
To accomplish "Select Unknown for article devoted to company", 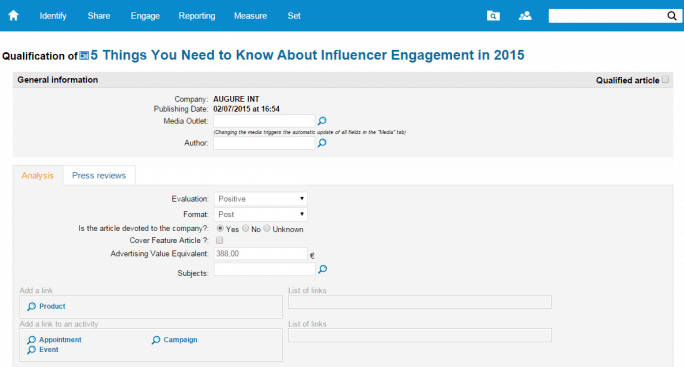I will pos(267,228).
